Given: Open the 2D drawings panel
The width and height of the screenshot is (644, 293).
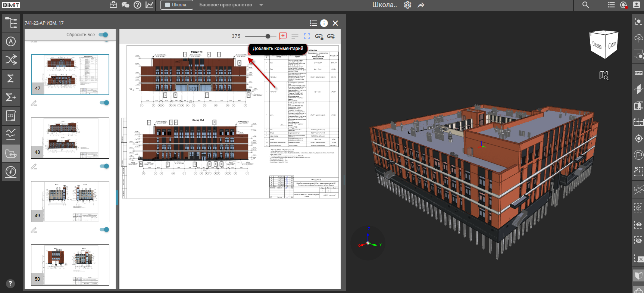Looking at the screenshot, I should tap(11, 116).
